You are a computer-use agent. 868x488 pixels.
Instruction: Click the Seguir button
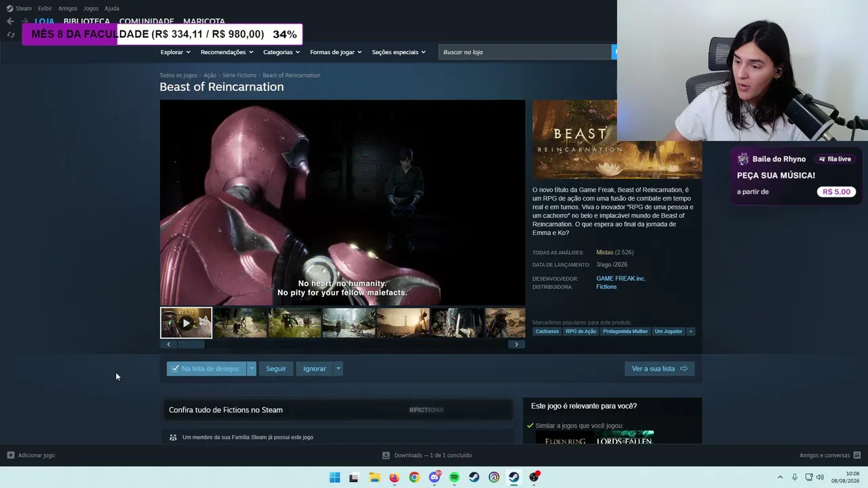click(276, 369)
